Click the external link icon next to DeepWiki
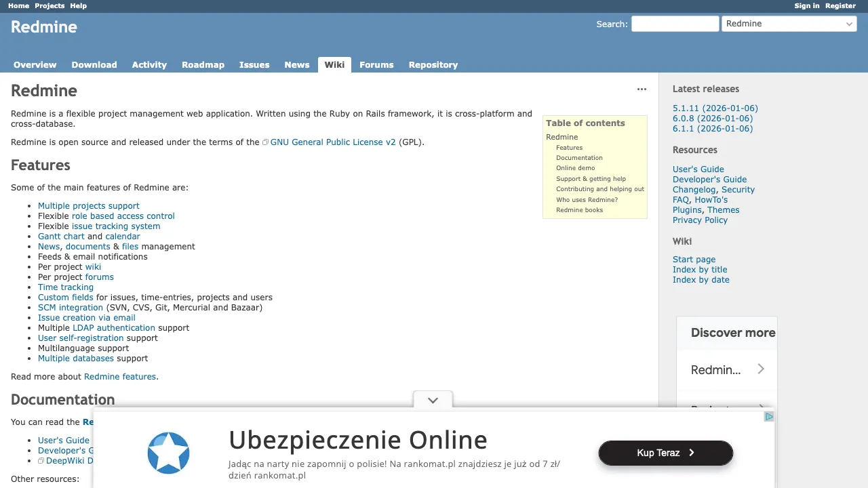This screenshot has height=488, width=868. (41, 460)
